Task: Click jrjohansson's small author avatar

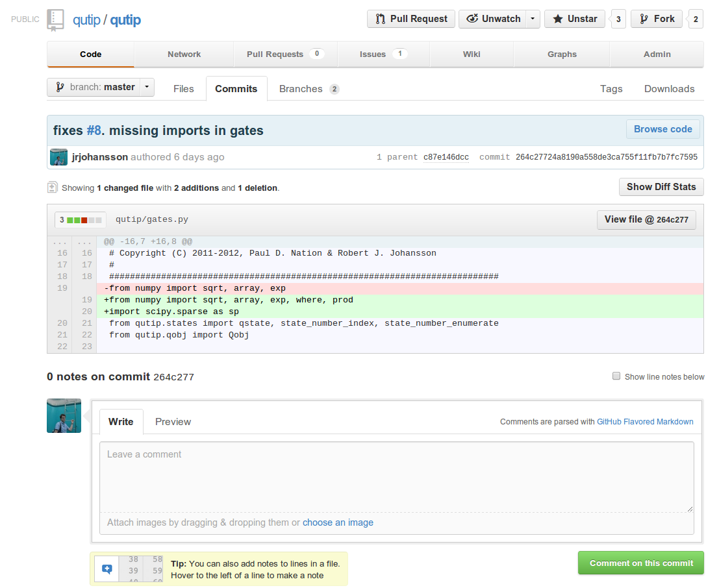Action: (x=58, y=157)
